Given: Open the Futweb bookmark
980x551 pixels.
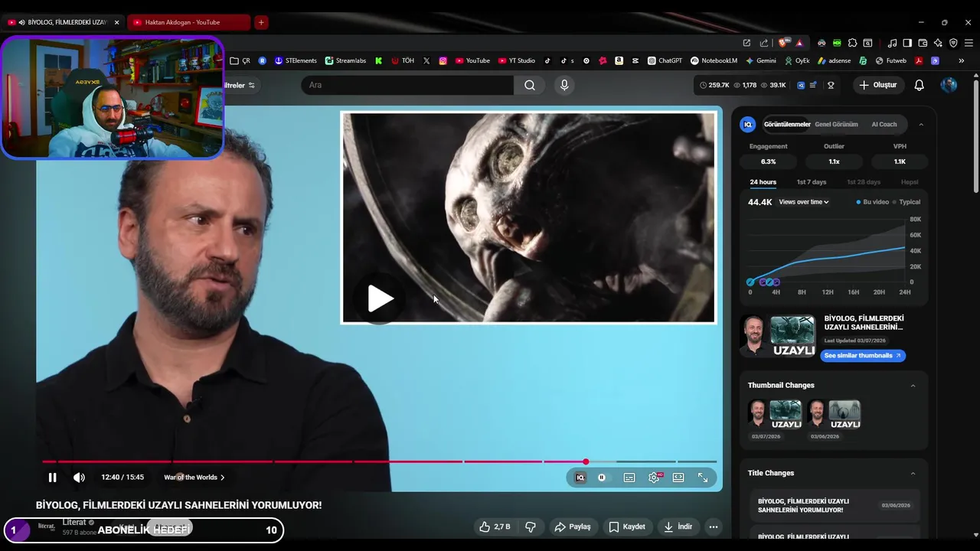Looking at the screenshot, I should click(891, 60).
